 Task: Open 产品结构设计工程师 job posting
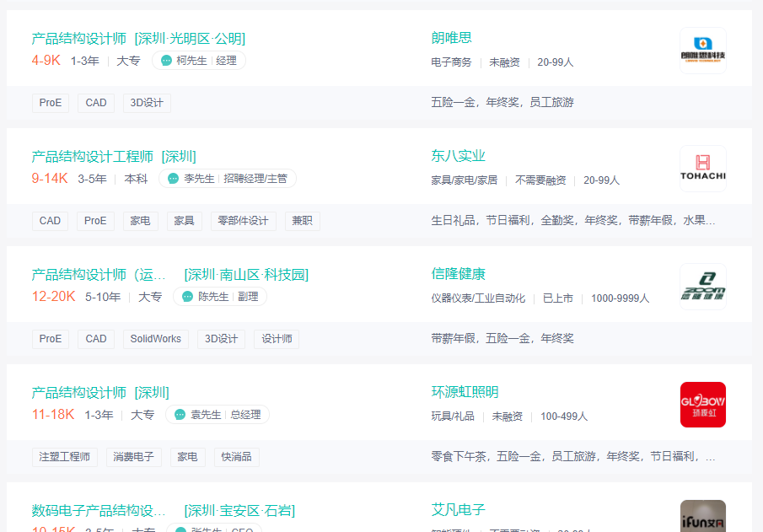(x=93, y=156)
